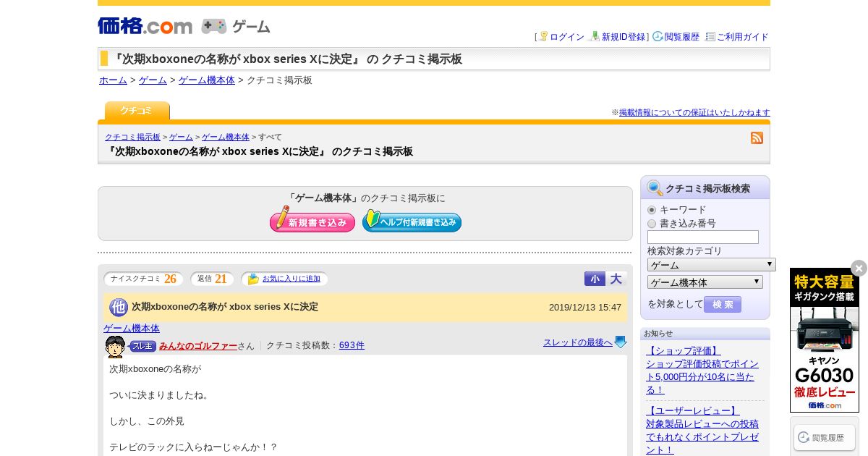
Task: Click the 693件 post count link
Action: [352, 346]
